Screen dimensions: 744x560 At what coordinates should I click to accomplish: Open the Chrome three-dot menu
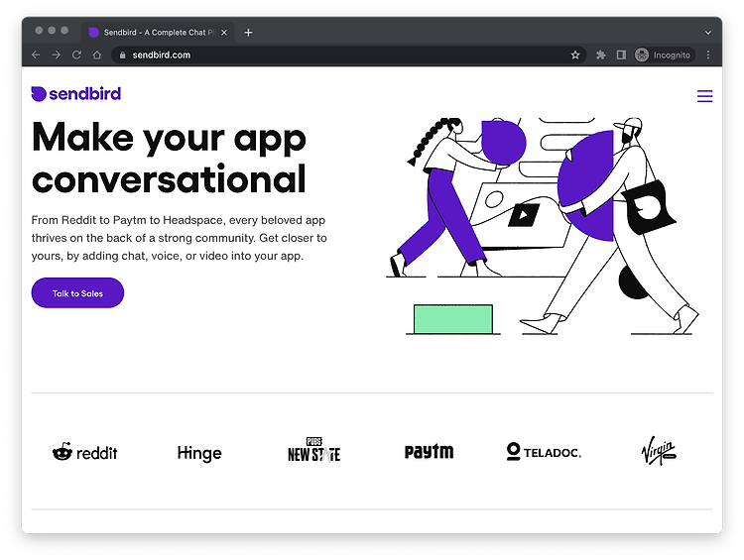pyautogui.click(x=708, y=55)
